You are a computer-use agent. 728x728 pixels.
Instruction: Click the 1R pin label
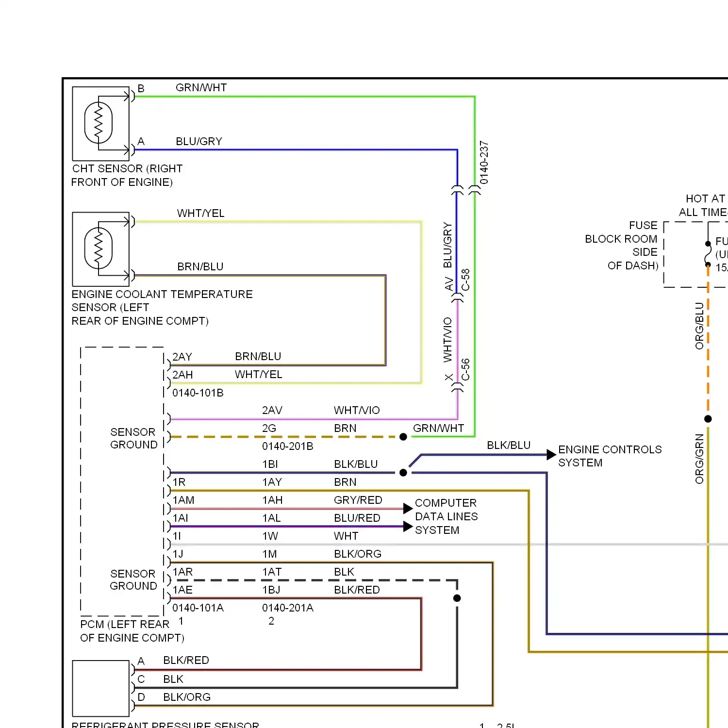(179, 482)
